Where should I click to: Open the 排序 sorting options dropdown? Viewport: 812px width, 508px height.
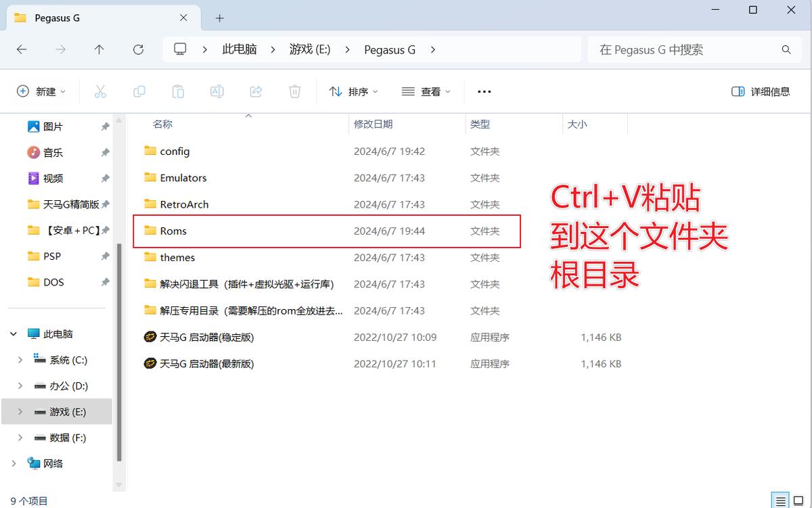[x=353, y=91]
